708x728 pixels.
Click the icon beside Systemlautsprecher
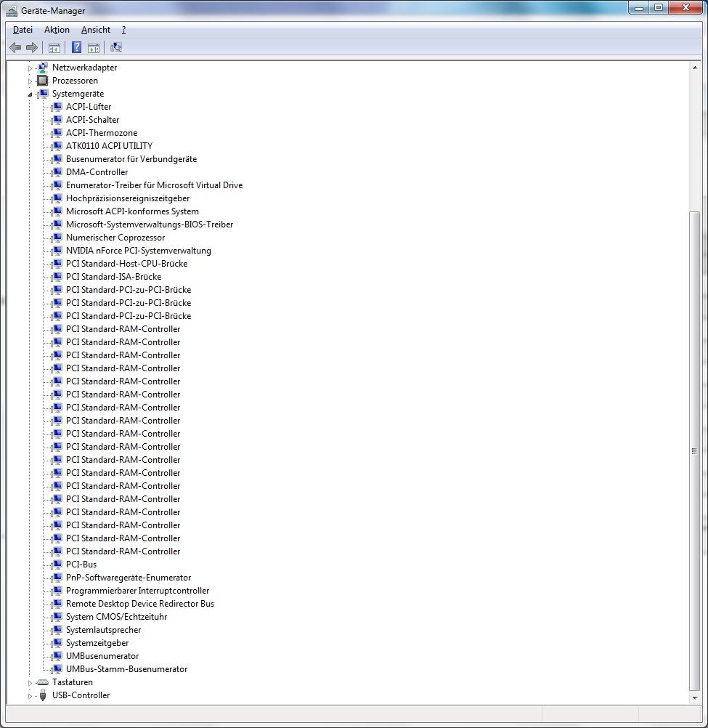pyautogui.click(x=57, y=630)
